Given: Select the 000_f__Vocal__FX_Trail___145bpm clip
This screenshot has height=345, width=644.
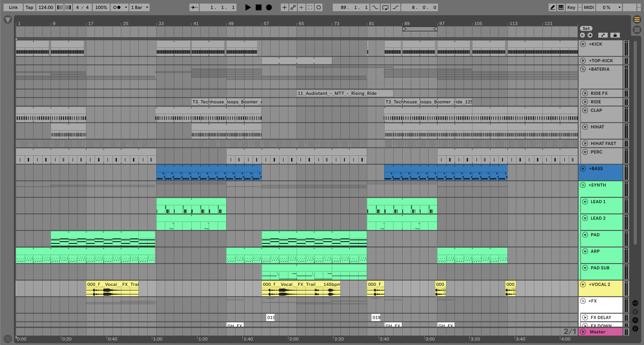Looking at the screenshot, I should [301, 289].
